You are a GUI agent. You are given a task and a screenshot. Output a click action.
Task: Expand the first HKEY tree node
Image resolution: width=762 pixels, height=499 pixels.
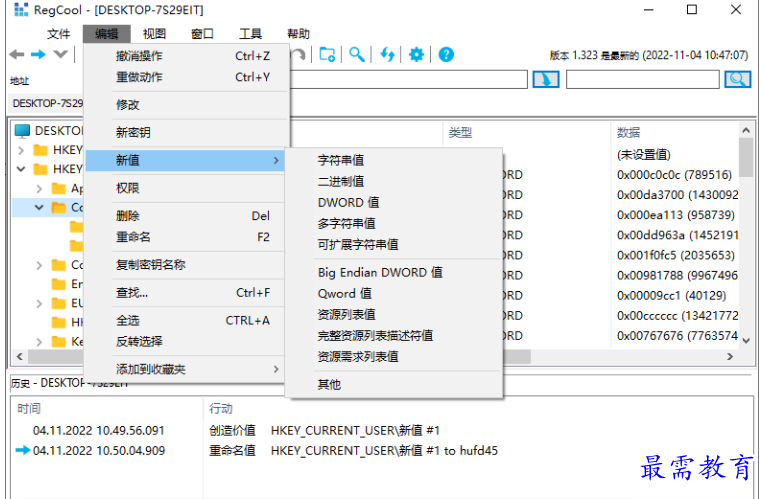coord(21,150)
